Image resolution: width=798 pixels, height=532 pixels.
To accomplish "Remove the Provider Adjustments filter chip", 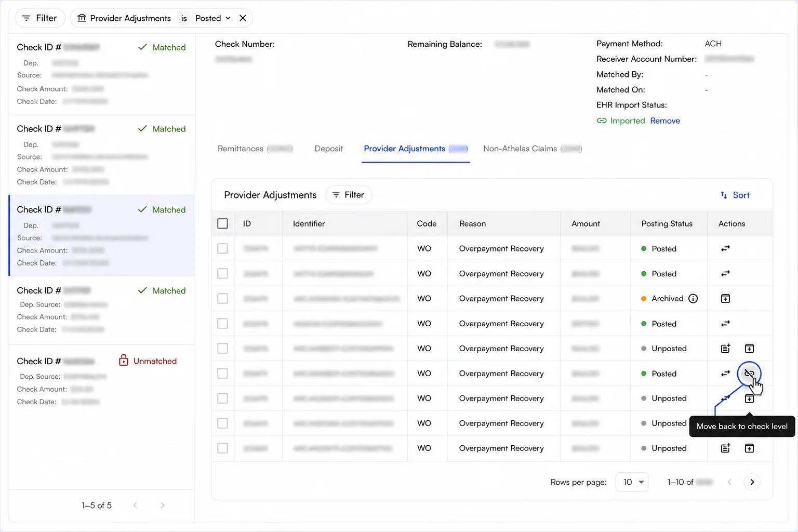I will [243, 18].
